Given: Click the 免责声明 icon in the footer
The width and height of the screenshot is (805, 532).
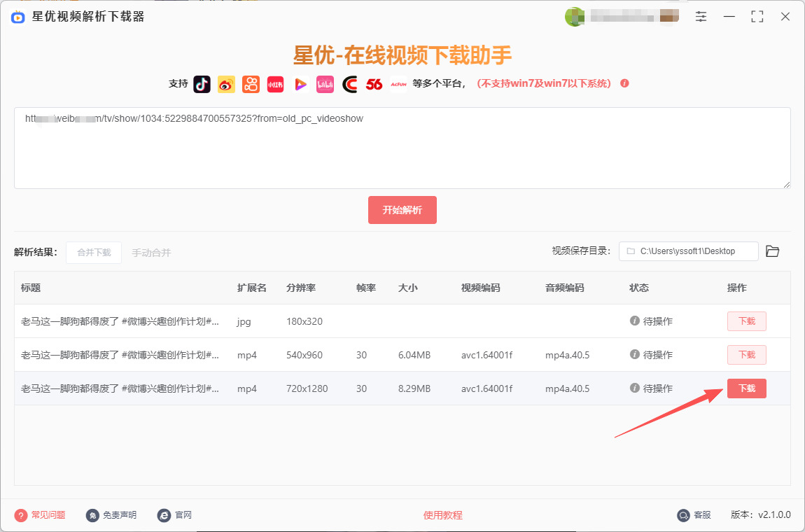Looking at the screenshot, I should pyautogui.click(x=92, y=515).
